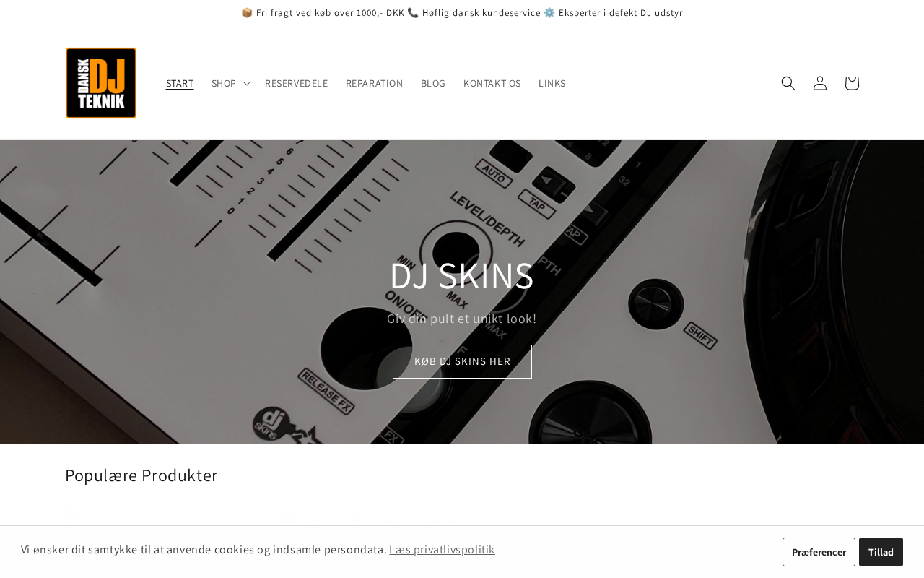Expand the SHOP dropdown chevron
924x578 pixels.
pos(246,84)
